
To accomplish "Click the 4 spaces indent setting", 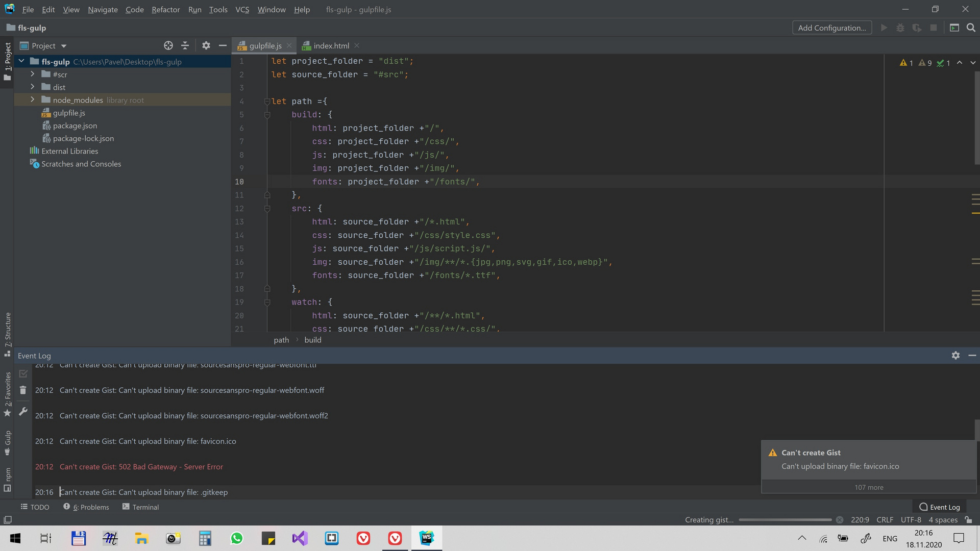I will [x=943, y=520].
